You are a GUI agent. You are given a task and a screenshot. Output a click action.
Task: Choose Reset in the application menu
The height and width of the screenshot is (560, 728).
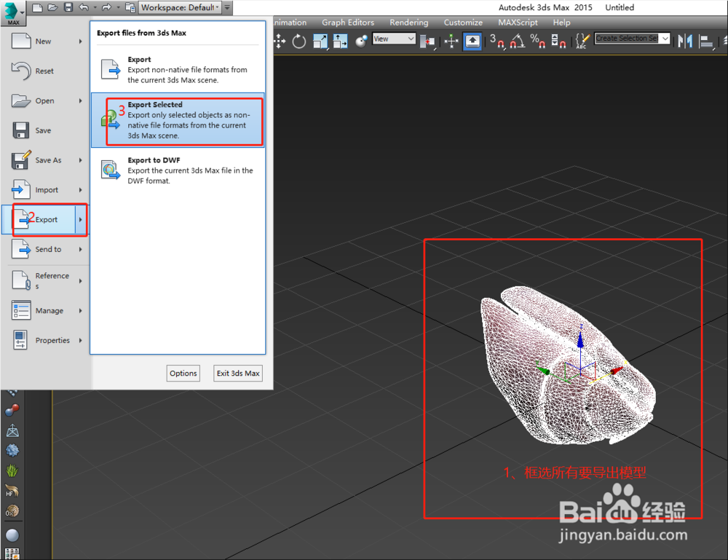[47, 71]
